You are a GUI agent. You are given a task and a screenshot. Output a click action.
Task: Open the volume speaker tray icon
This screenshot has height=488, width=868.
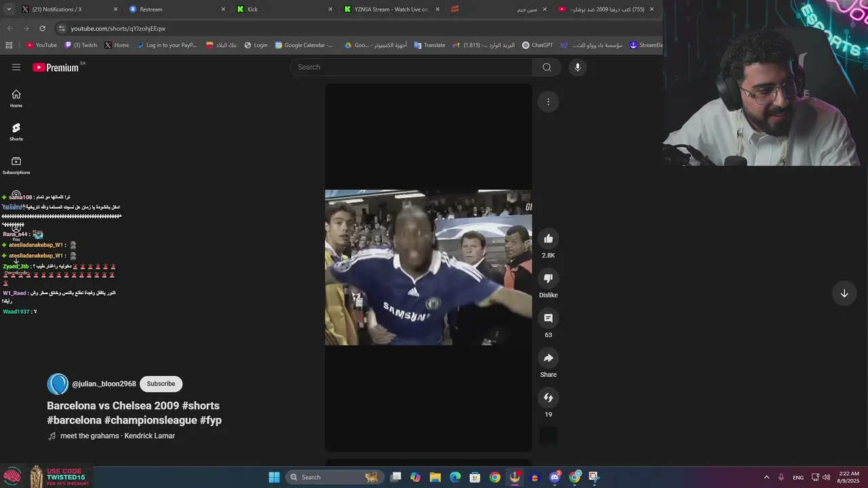coord(826,477)
